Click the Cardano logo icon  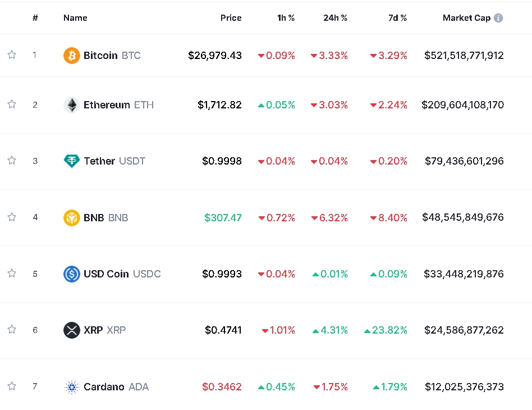[72, 386]
